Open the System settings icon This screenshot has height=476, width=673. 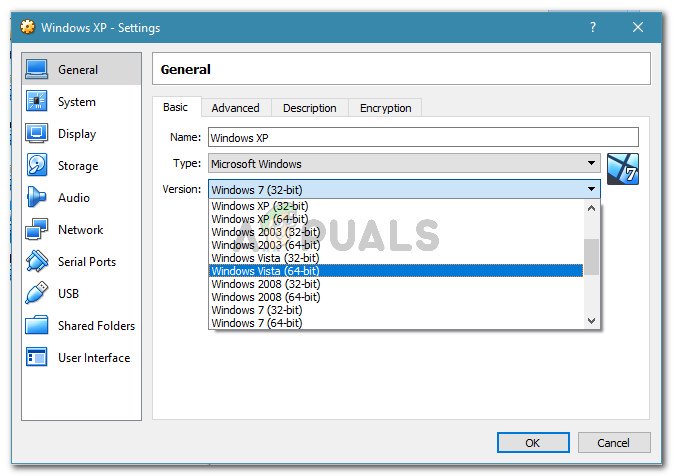36,102
